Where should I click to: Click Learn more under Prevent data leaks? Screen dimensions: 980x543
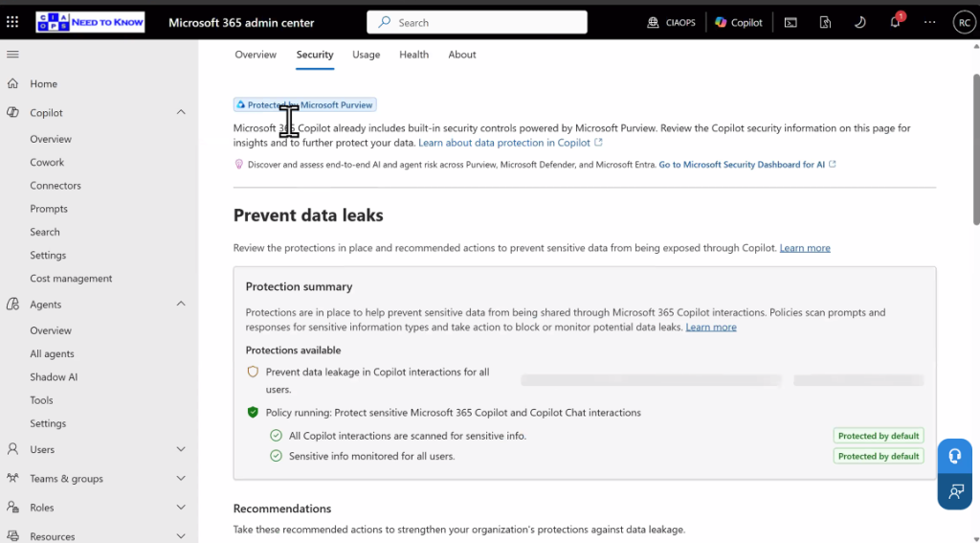pyautogui.click(x=804, y=248)
